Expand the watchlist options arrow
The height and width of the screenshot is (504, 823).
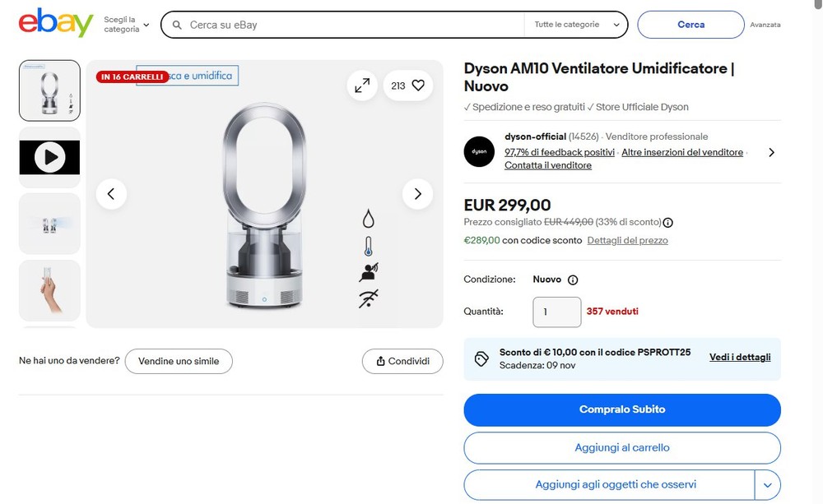click(x=768, y=485)
